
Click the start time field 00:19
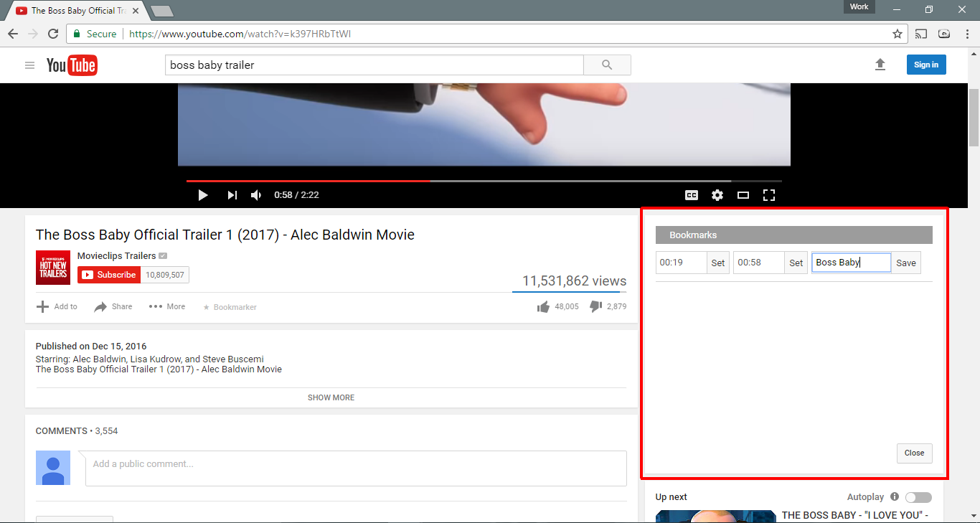pos(682,263)
